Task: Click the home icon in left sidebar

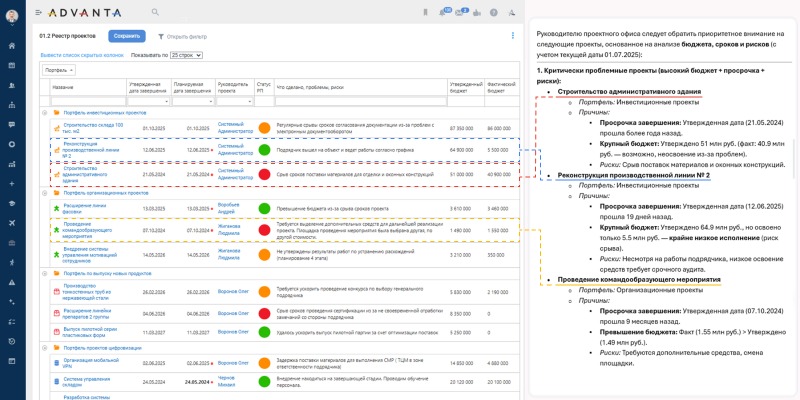Action: pyautogui.click(x=11, y=43)
